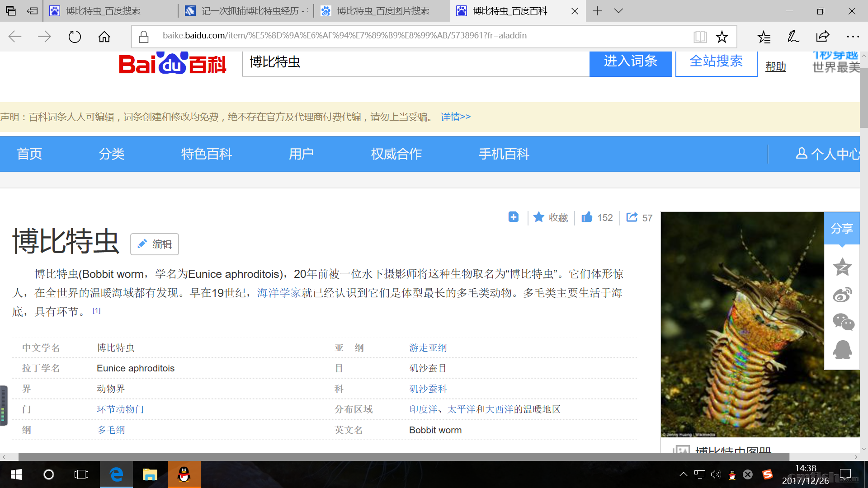The image size is (868, 488).
Task: Open web notes pen icon
Action: [793, 37]
